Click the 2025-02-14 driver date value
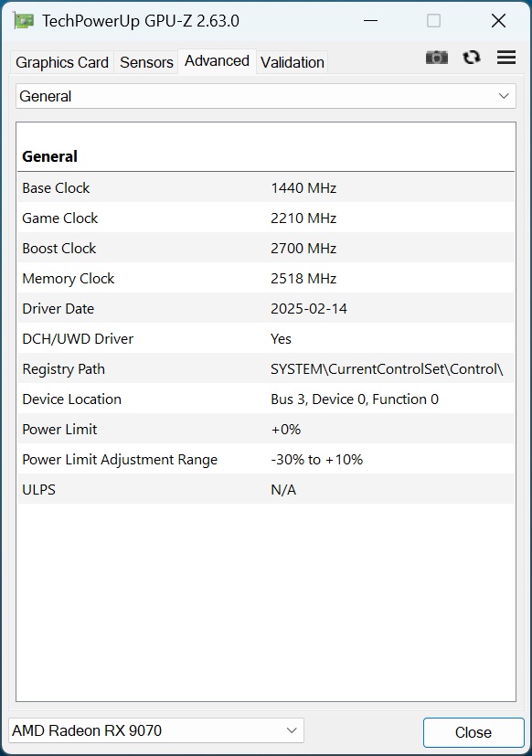Image resolution: width=532 pixels, height=756 pixels. click(x=309, y=309)
